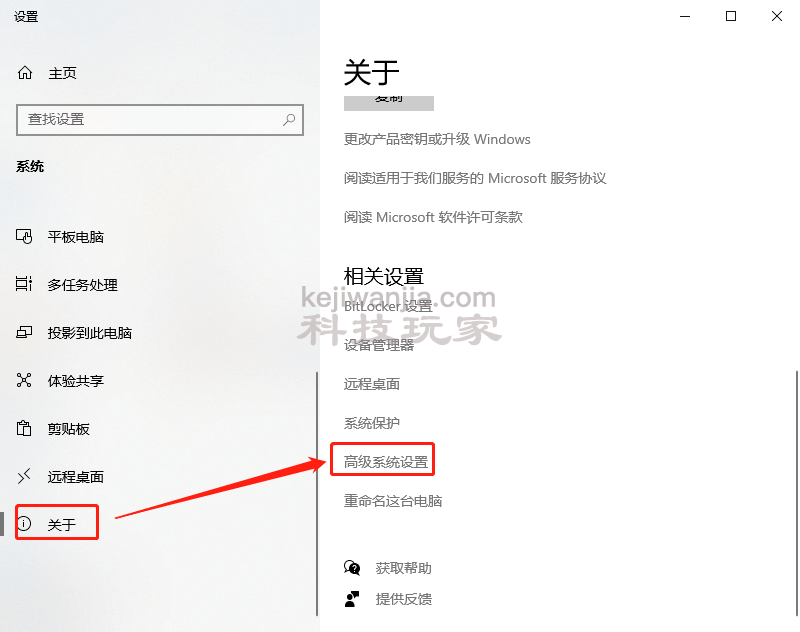Open 设备管理器 link
Image resolution: width=800 pixels, height=632 pixels.
tap(379, 345)
